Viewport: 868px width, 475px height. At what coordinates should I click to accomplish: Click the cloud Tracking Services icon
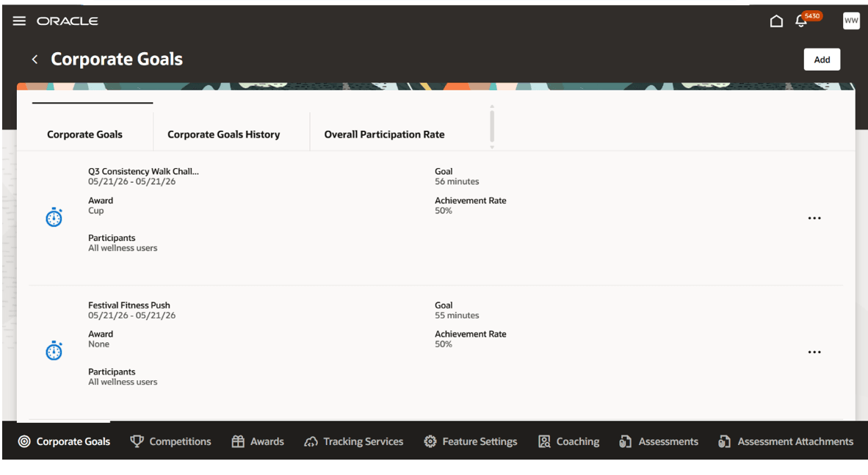tap(311, 441)
